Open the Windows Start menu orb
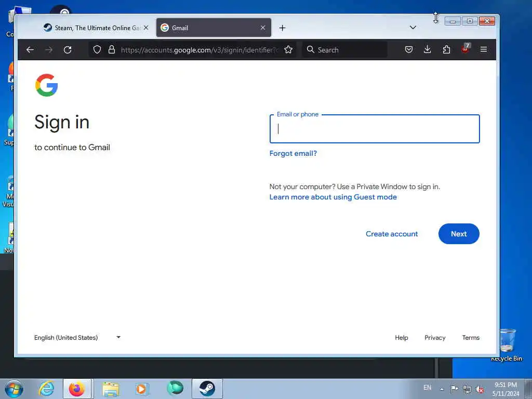The width and height of the screenshot is (532, 399). tap(14, 389)
